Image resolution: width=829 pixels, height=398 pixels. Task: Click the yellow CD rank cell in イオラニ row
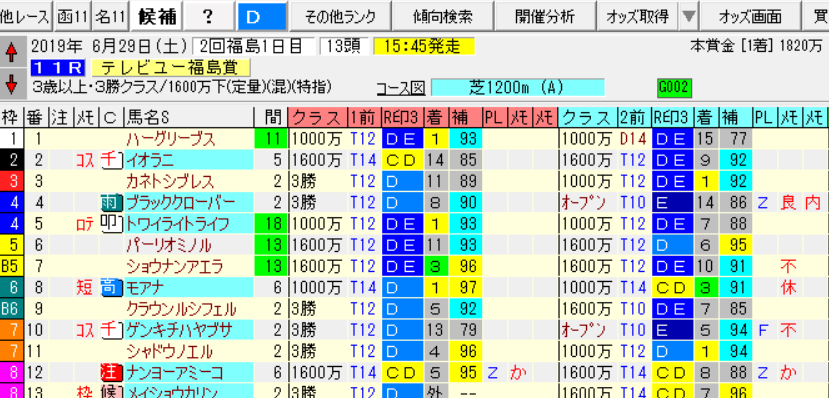pyautogui.click(x=402, y=160)
